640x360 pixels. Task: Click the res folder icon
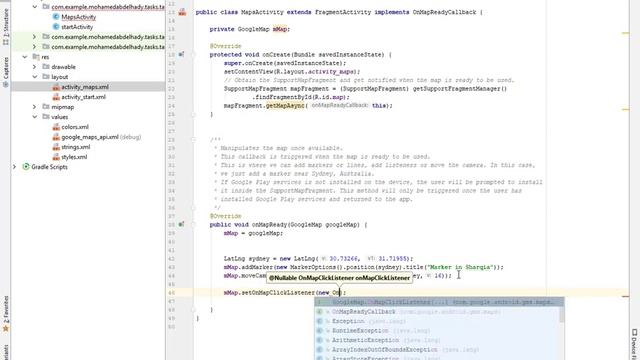(36, 57)
